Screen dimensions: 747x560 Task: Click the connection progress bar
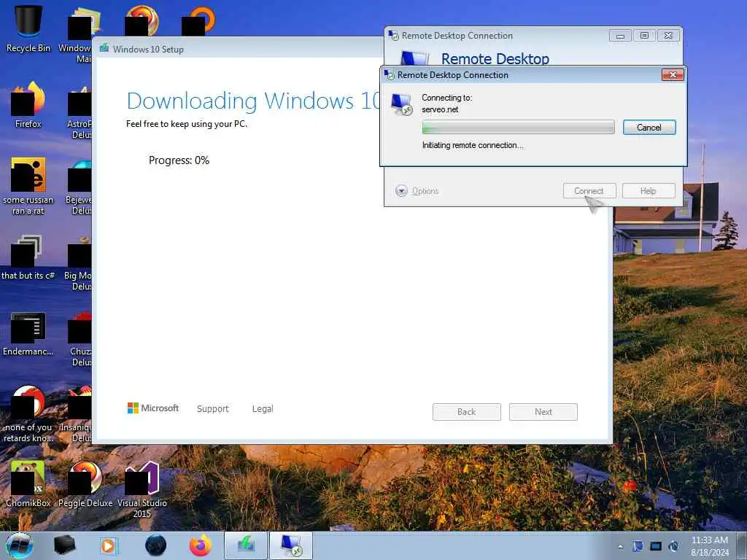518,128
